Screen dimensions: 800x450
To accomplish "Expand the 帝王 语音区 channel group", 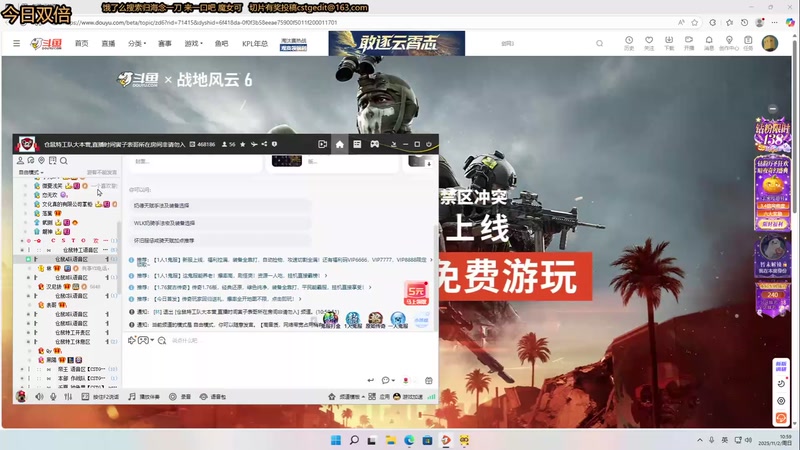I will click(22, 369).
